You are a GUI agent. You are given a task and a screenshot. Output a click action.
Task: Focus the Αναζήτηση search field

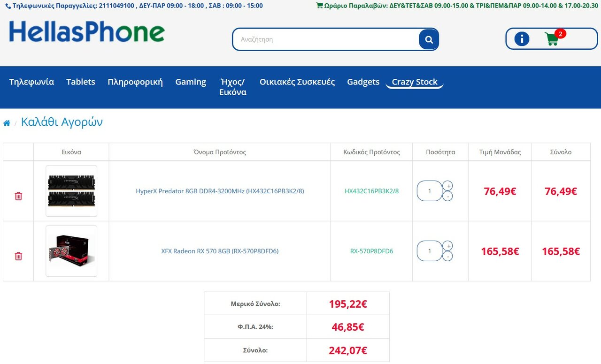point(326,39)
